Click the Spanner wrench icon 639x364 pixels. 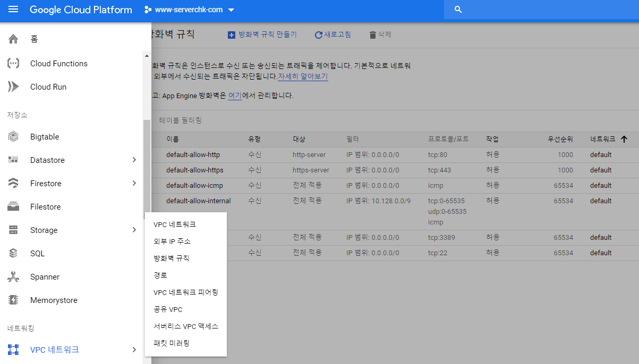tap(13, 277)
